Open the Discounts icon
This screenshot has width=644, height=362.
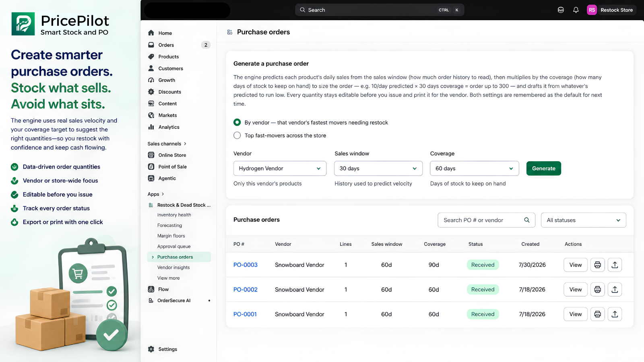pyautogui.click(x=151, y=92)
